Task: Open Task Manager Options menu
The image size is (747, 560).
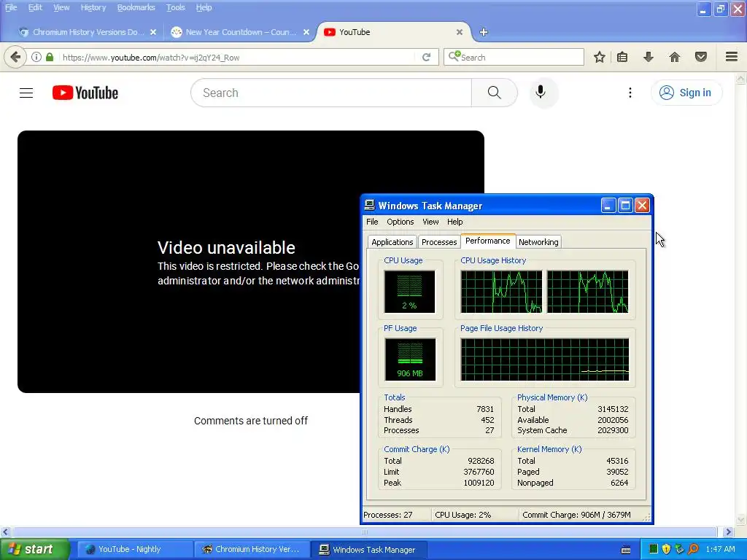Action: click(x=400, y=222)
